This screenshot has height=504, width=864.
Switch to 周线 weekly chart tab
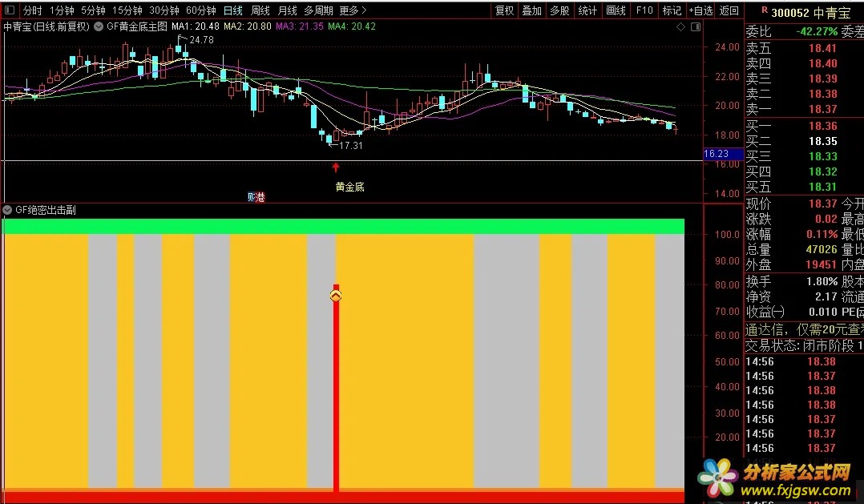pyautogui.click(x=260, y=10)
